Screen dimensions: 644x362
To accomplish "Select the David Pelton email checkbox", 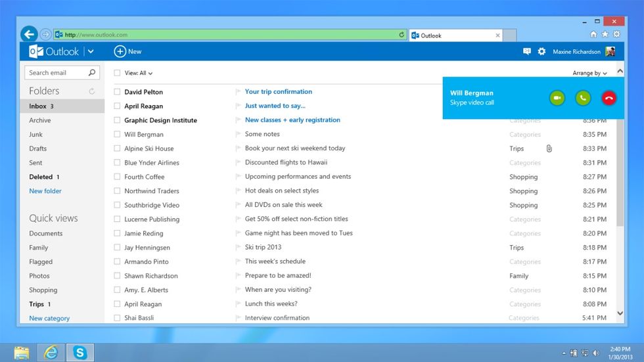I will click(x=117, y=92).
